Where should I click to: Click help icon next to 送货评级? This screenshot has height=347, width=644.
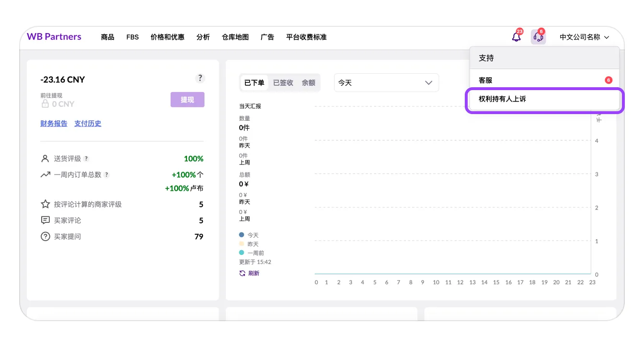(86, 159)
